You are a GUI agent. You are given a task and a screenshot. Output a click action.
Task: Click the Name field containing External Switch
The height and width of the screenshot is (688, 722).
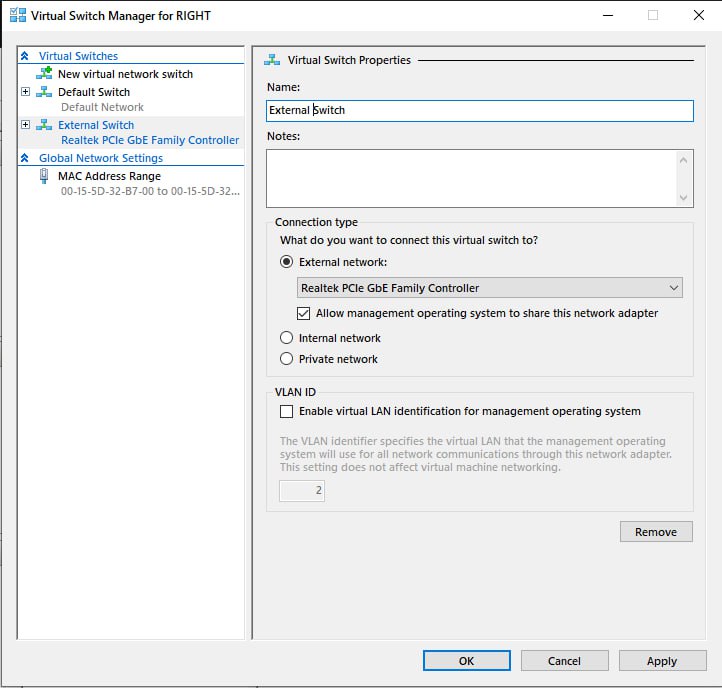point(480,110)
